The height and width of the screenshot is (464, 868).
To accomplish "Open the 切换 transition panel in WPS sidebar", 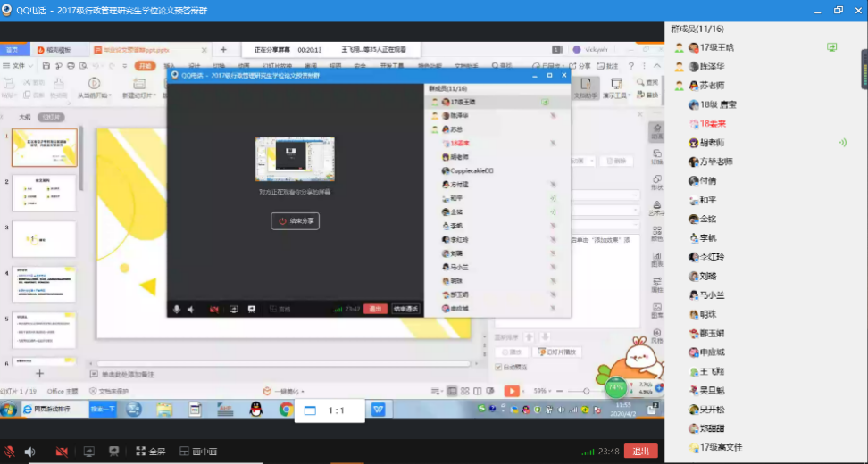I will click(656, 157).
